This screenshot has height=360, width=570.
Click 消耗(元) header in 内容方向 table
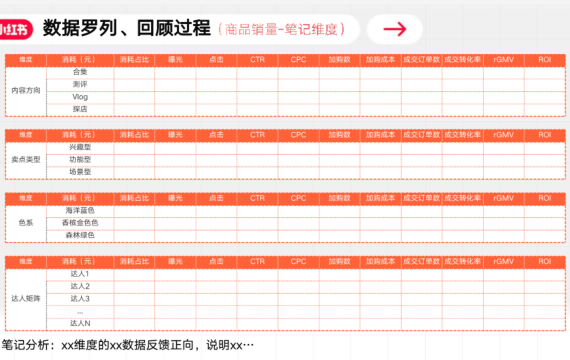(79, 60)
